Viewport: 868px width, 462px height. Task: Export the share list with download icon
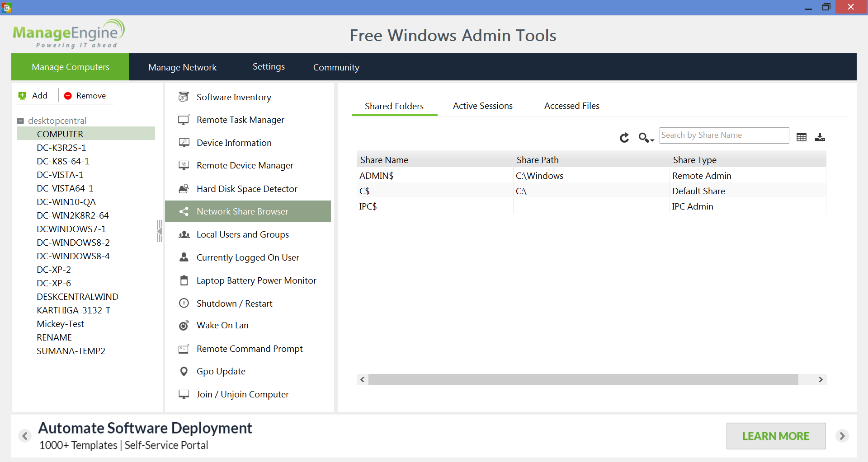coord(820,137)
